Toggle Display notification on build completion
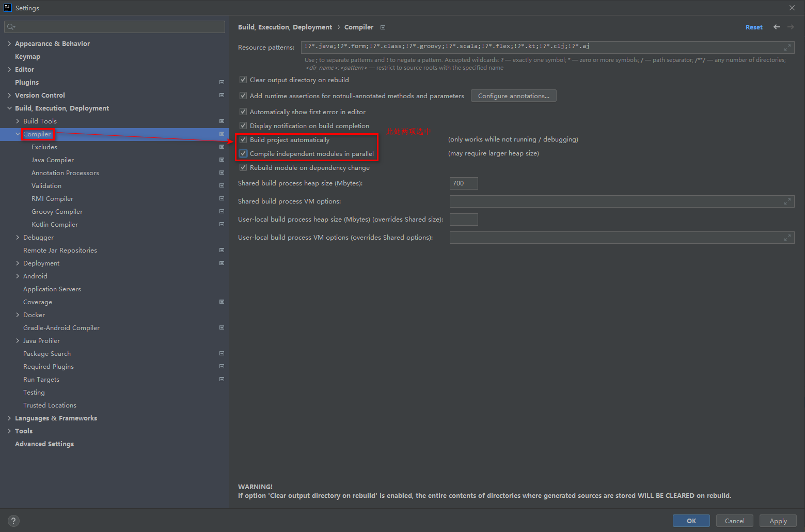The height and width of the screenshot is (532, 805). [x=243, y=126]
